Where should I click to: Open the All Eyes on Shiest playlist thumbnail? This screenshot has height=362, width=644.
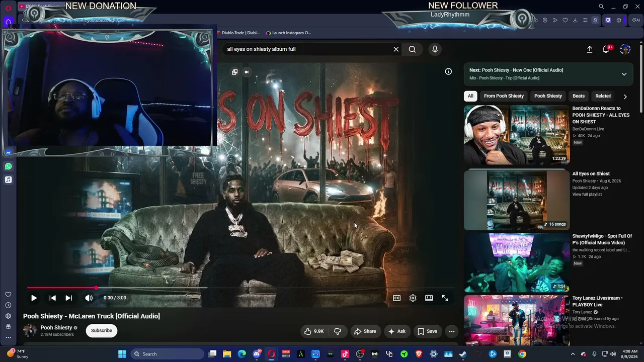click(517, 200)
